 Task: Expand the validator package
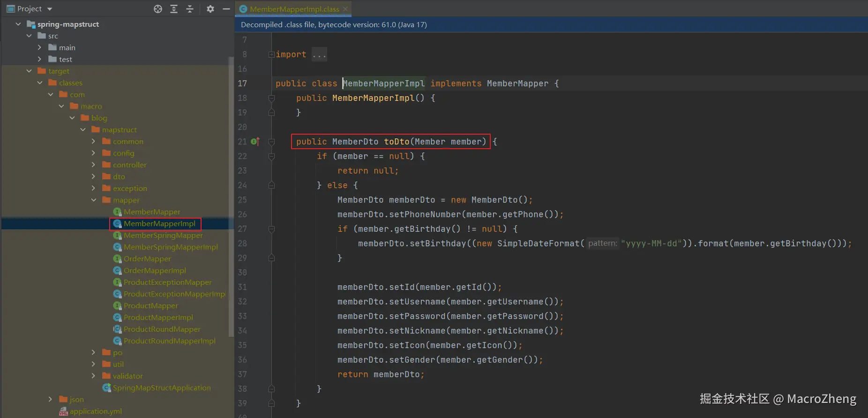pos(93,376)
